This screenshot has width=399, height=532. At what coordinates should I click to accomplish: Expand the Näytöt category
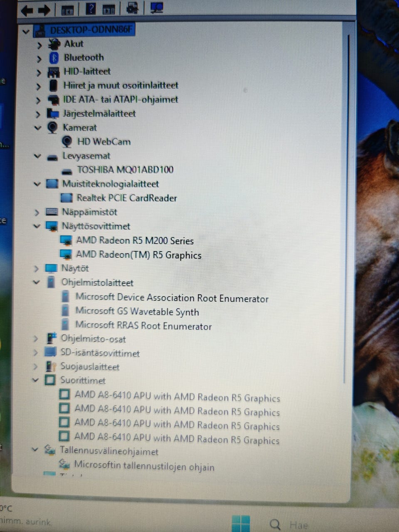pyautogui.click(x=36, y=268)
